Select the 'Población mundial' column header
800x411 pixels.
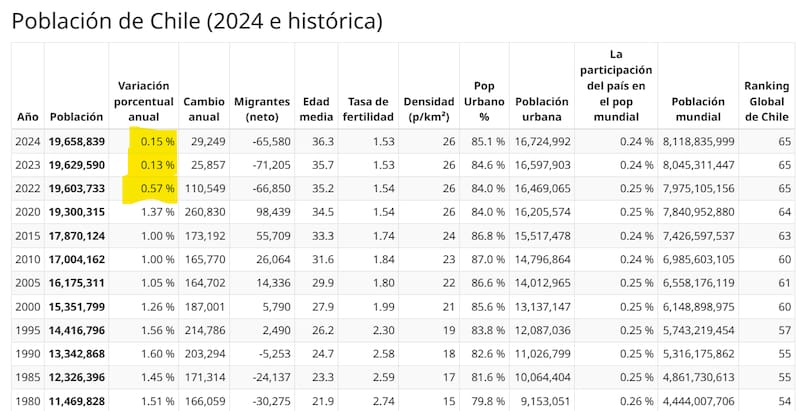[x=697, y=109]
